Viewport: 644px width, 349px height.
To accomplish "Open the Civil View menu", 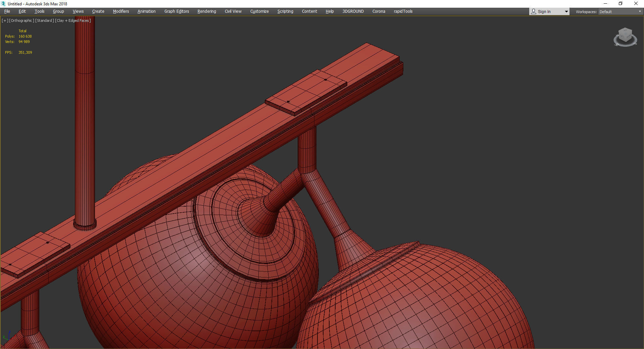I will click(233, 11).
